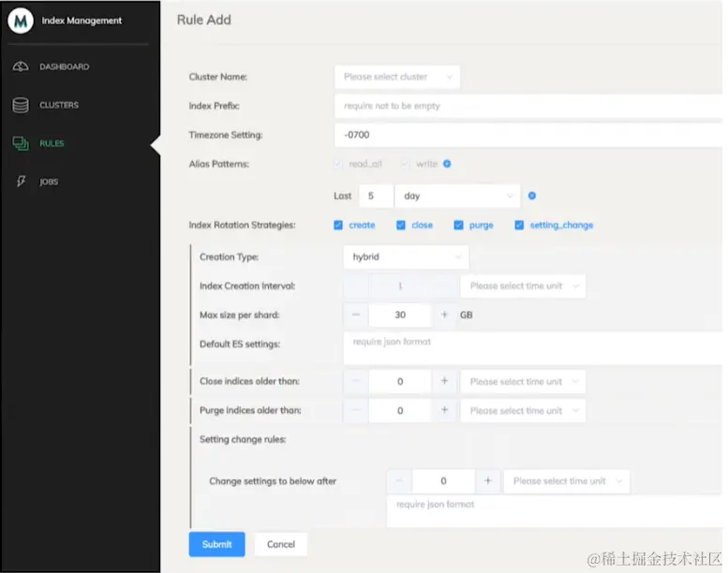728x573 pixels.
Task: Open Change settings time unit dropdown
Action: click(567, 481)
